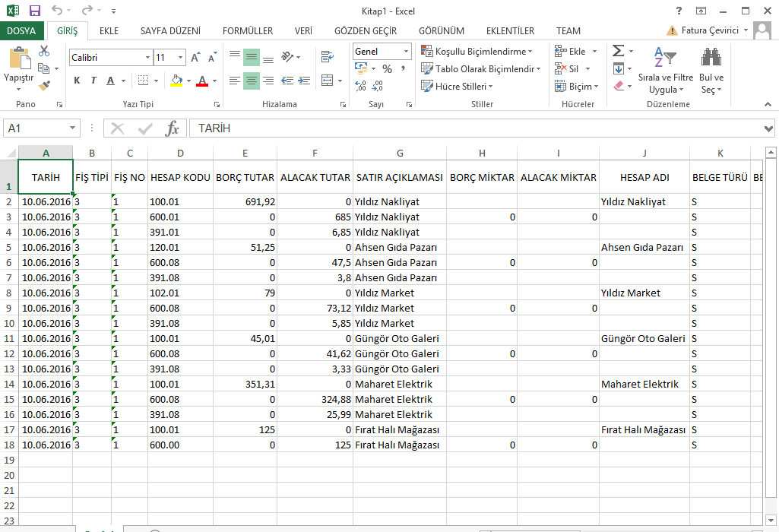Apply the percent style format

[387, 68]
